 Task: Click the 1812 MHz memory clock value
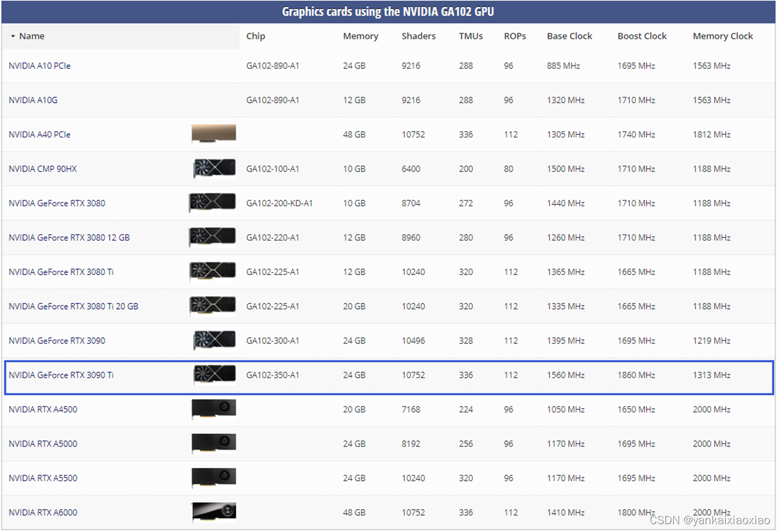coord(712,135)
